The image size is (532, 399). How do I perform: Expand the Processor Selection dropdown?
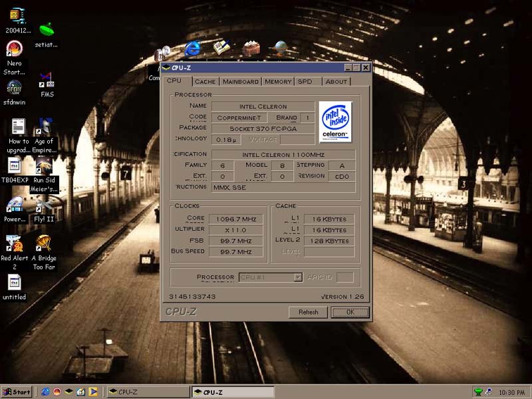(298, 277)
